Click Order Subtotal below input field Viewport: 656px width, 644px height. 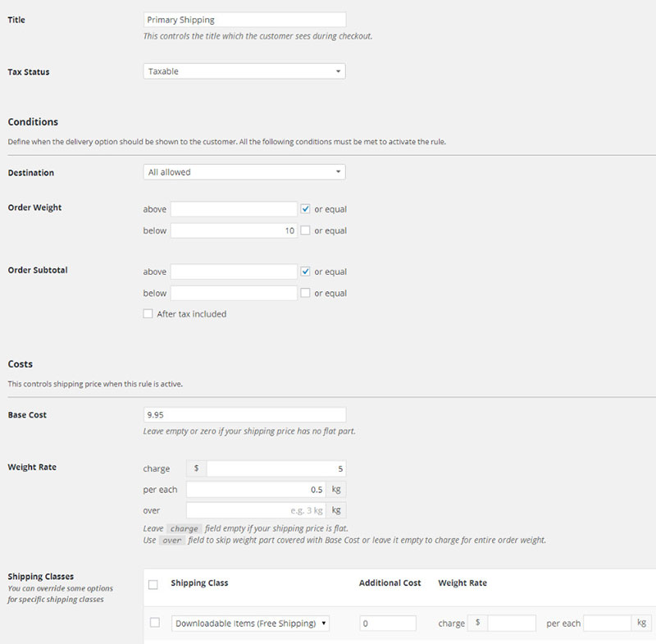pyautogui.click(x=234, y=293)
